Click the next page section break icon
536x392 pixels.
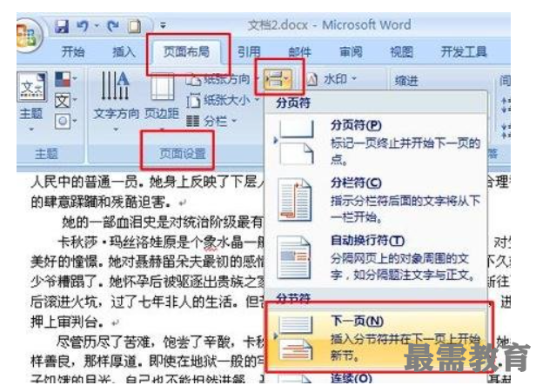click(x=296, y=338)
